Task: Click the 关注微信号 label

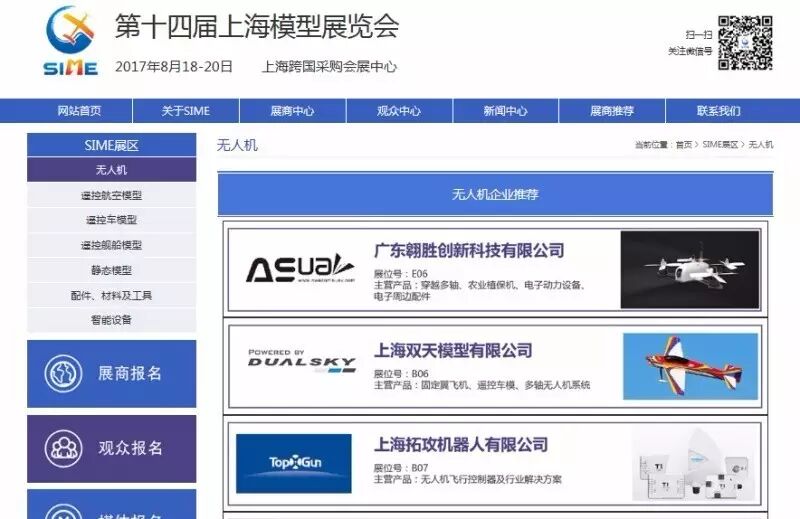Action: 690,51
